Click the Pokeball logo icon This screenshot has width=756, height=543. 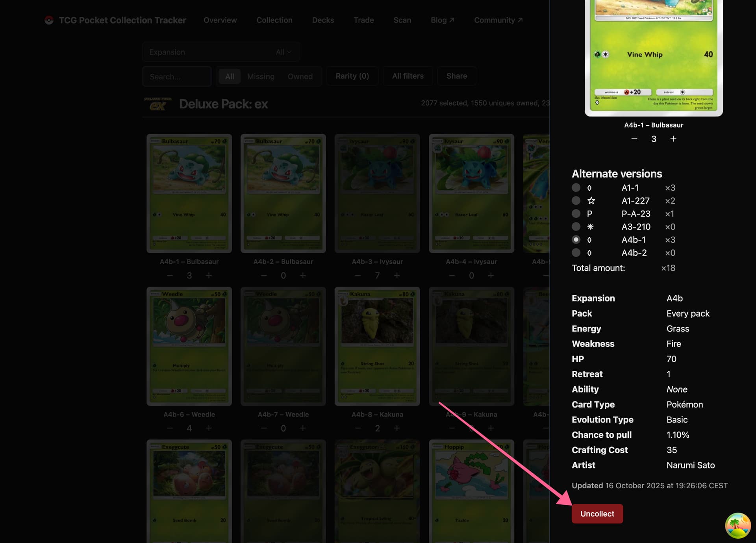(49, 20)
